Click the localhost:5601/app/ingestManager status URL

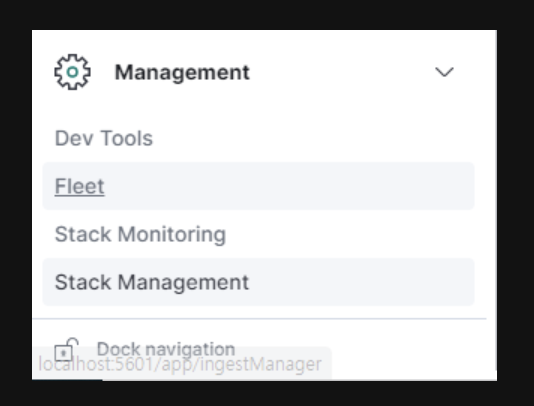coord(180,364)
